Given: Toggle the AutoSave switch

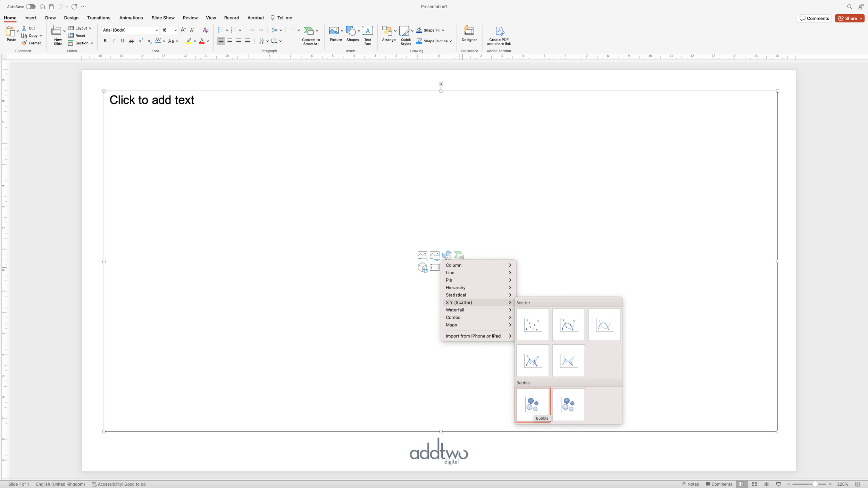Looking at the screenshot, I should (x=31, y=7).
